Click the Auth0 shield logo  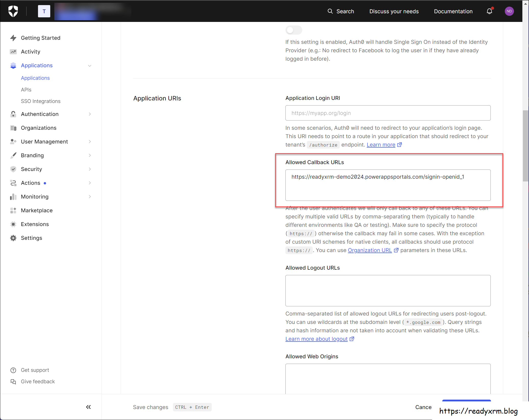pyautogui.click(x=13, y=11)
